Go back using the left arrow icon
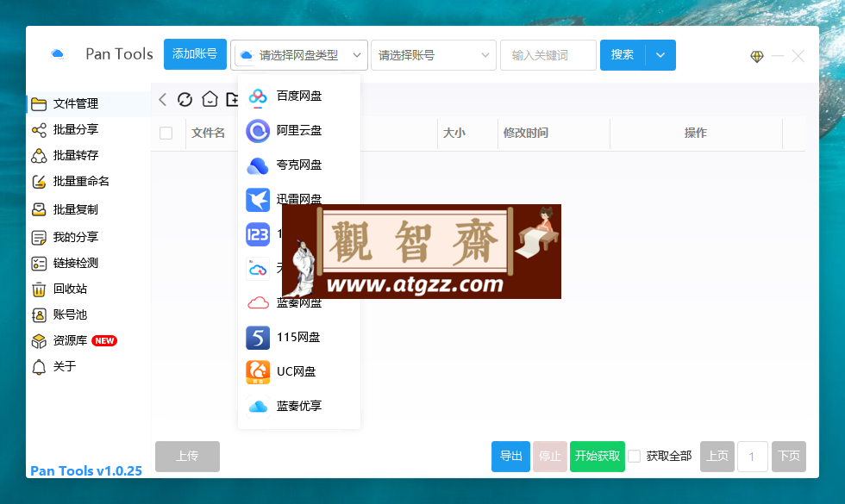 [163, 100]
